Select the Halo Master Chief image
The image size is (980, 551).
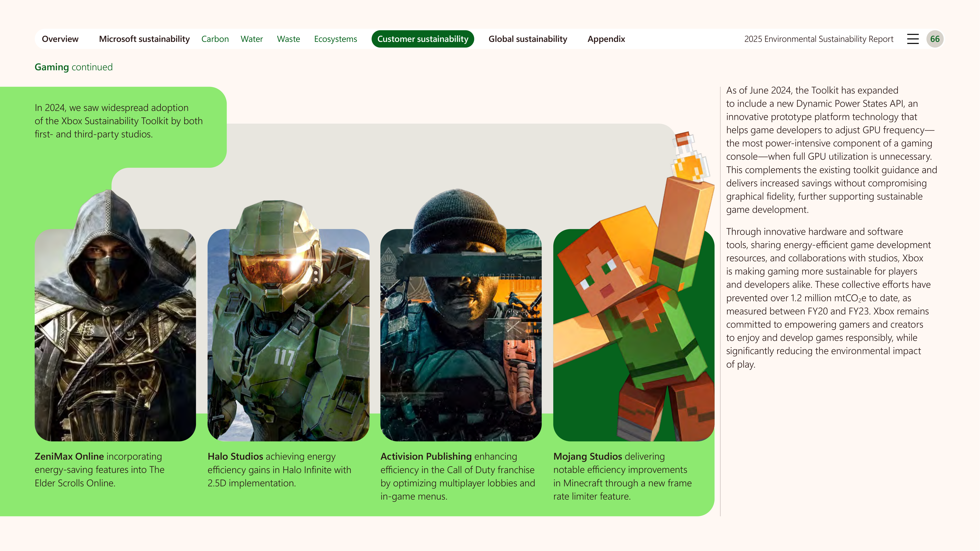point(288,321)
